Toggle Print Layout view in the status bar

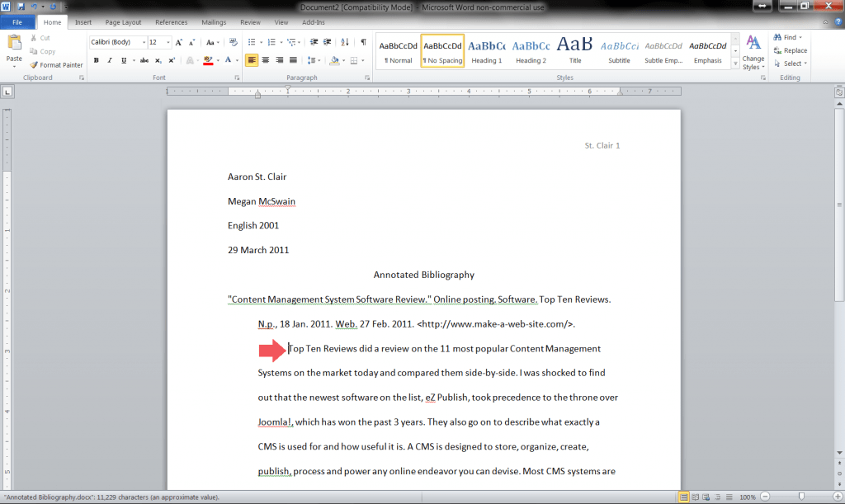[684, 497]
